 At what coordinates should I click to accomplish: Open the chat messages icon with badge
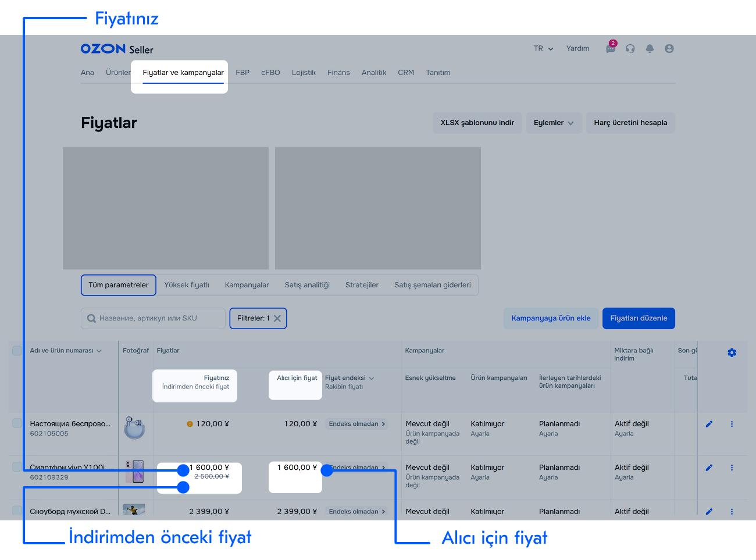[x=611, y=49]
